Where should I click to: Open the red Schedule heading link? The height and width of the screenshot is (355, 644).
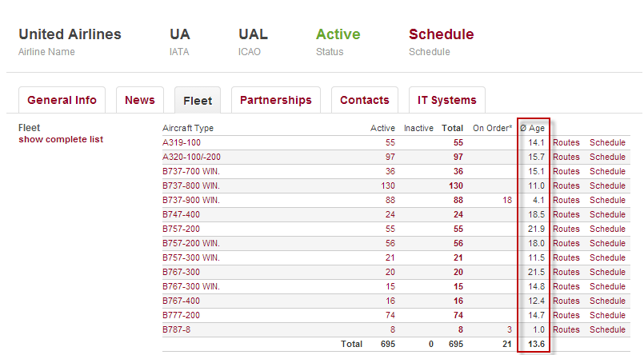tap(441, 34)
